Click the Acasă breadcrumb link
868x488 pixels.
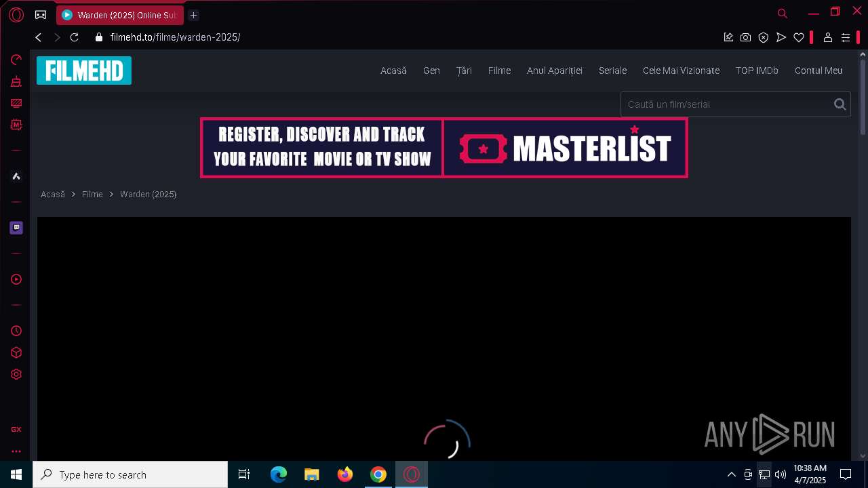point(53,195)
